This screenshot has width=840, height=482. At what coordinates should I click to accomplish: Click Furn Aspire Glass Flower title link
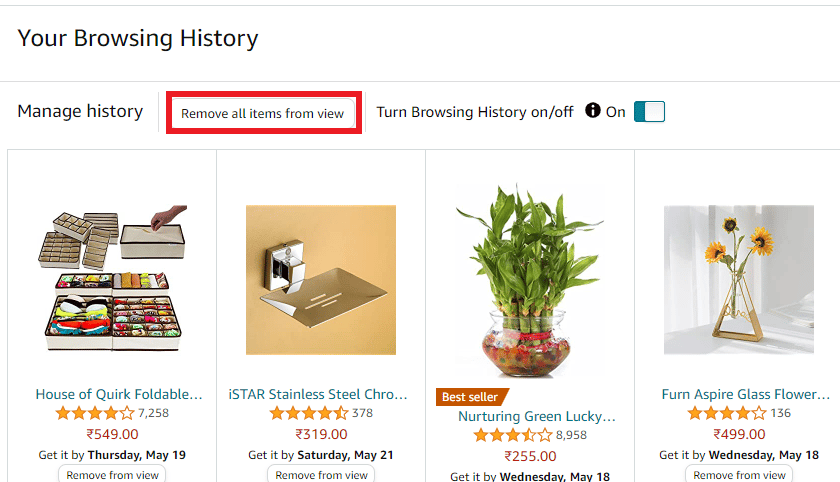746,394
